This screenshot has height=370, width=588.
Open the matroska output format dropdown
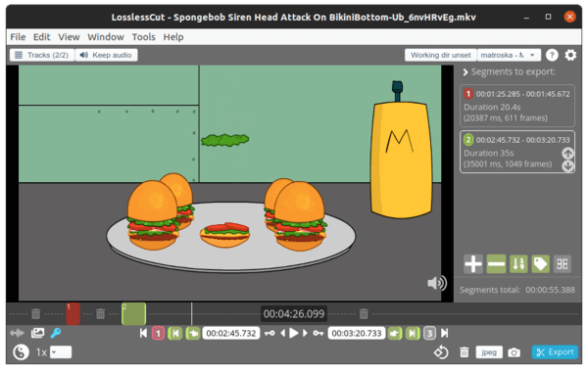509,55
